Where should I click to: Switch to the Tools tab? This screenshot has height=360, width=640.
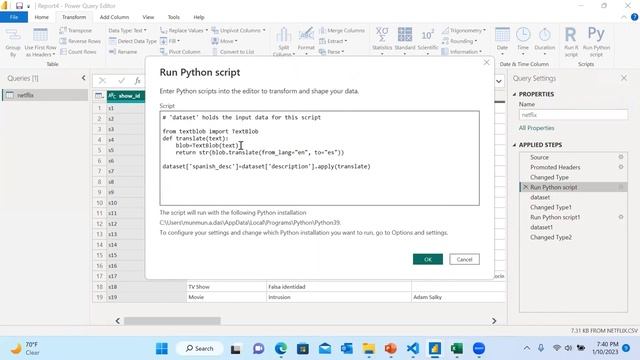[173, 17]
